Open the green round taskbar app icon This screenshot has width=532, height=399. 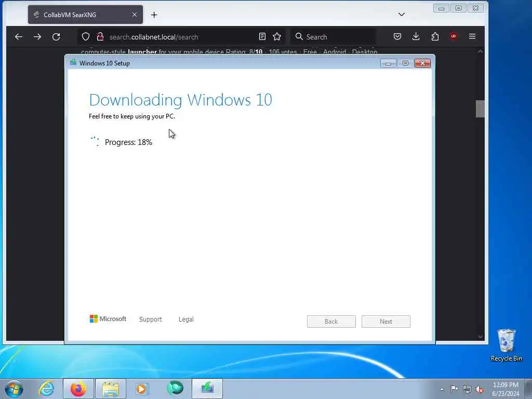(175, 389)
